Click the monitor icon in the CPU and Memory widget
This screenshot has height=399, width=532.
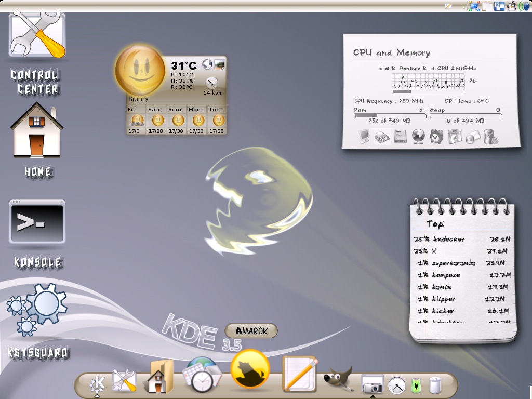(x=364, y=137)
